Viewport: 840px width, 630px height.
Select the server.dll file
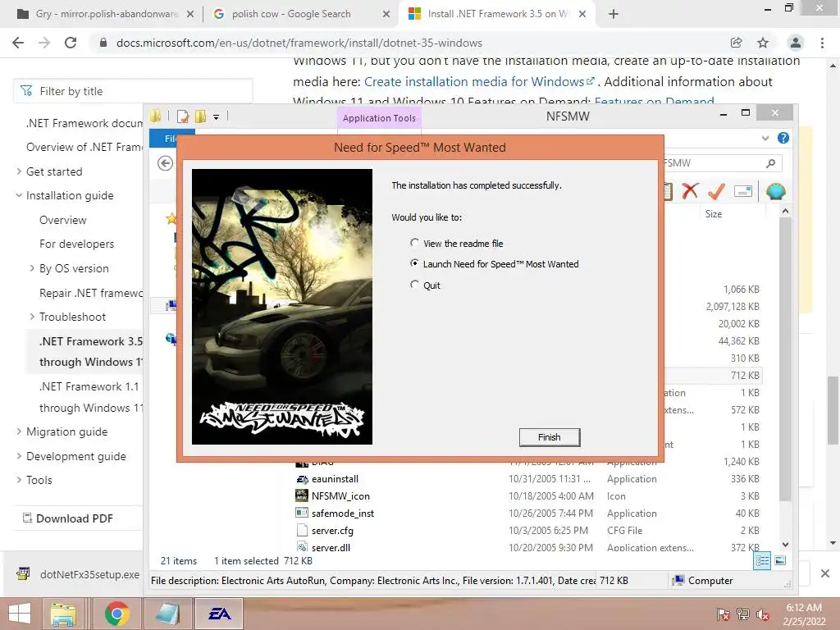[x=331, y=547]
